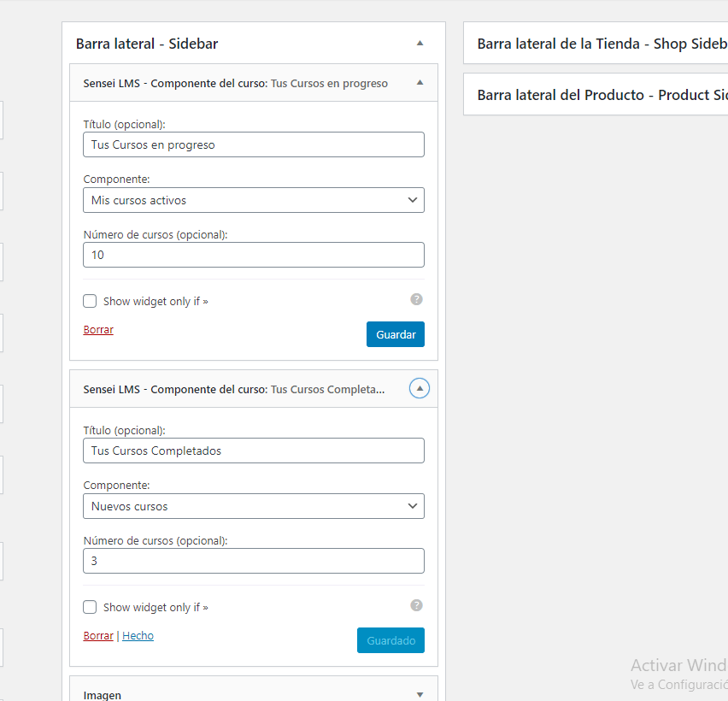
Task: Expand the Imagen widget
Action: pyautogui.click(x=420, y=695)
